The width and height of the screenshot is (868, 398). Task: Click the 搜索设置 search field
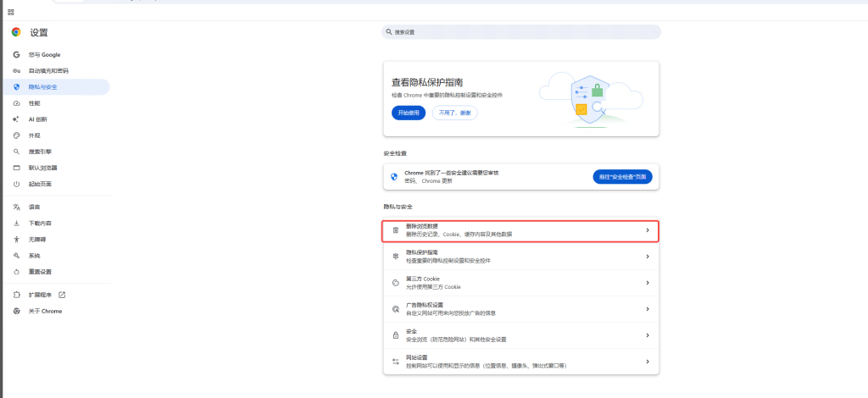click(521, 32)
